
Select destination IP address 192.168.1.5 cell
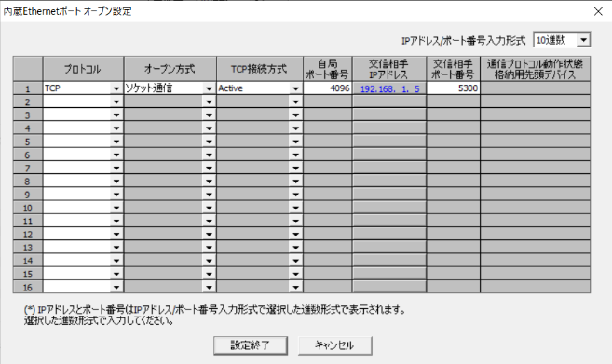click(389, 88)
